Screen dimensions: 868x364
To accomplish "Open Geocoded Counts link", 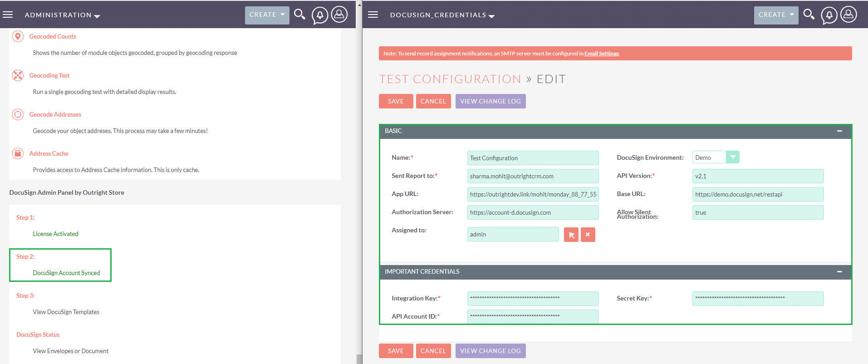I will tap(53, 36).
